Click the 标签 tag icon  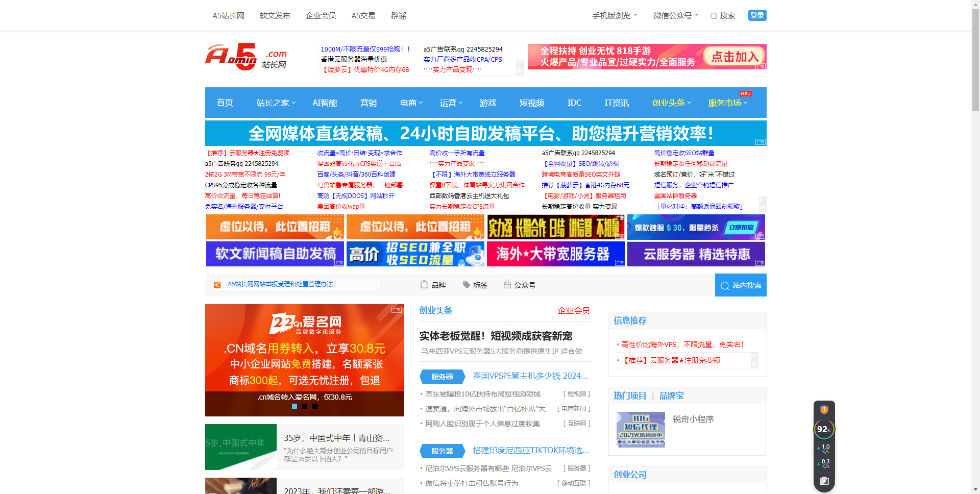click(466, 284)
